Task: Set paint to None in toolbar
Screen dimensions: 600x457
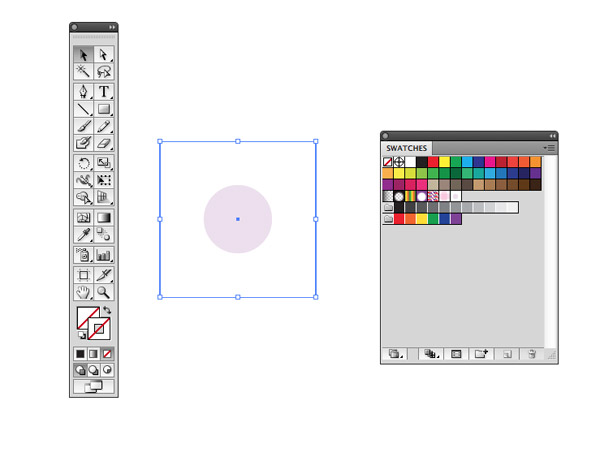Action: tap(107, 354)
